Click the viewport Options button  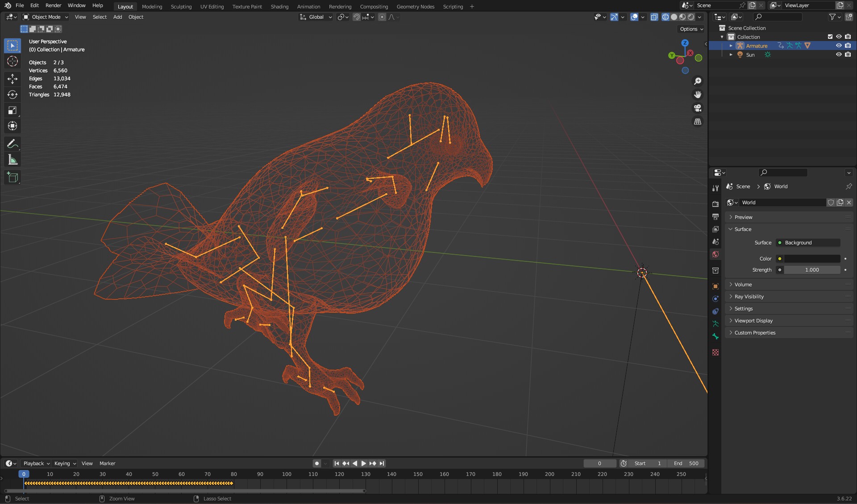691,29
